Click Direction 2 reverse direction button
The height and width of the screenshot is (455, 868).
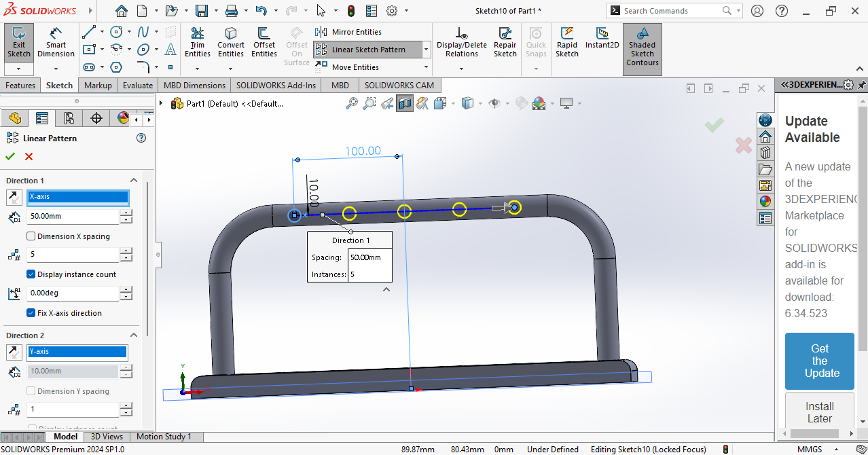point(14,352)
